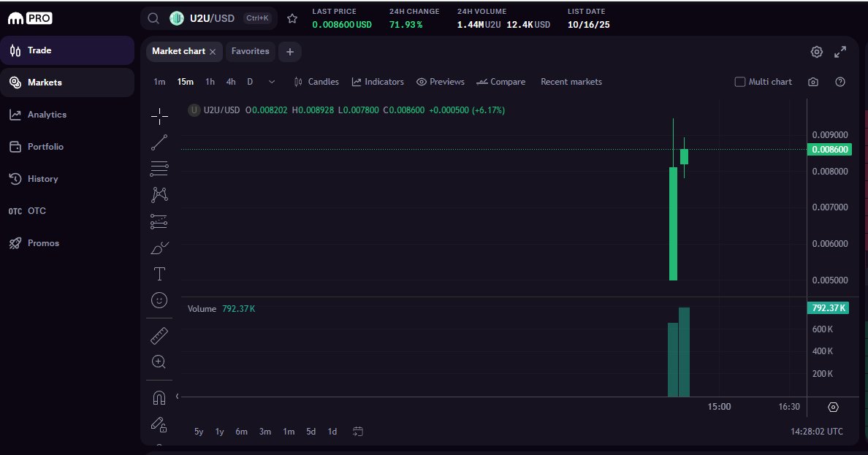The width and height of the screenshot is (868, 455).
Task: Select the trend line drawing tool
Action: click(159, 142)
